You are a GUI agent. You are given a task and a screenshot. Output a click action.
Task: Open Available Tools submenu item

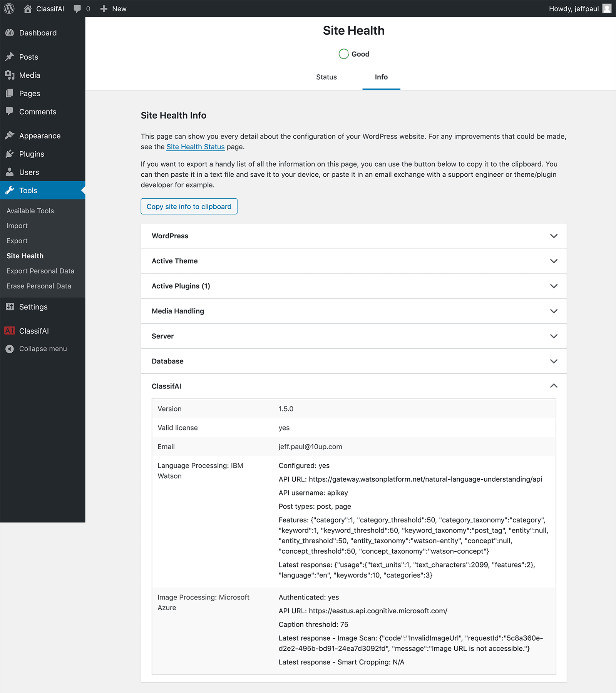coord(30,211)
